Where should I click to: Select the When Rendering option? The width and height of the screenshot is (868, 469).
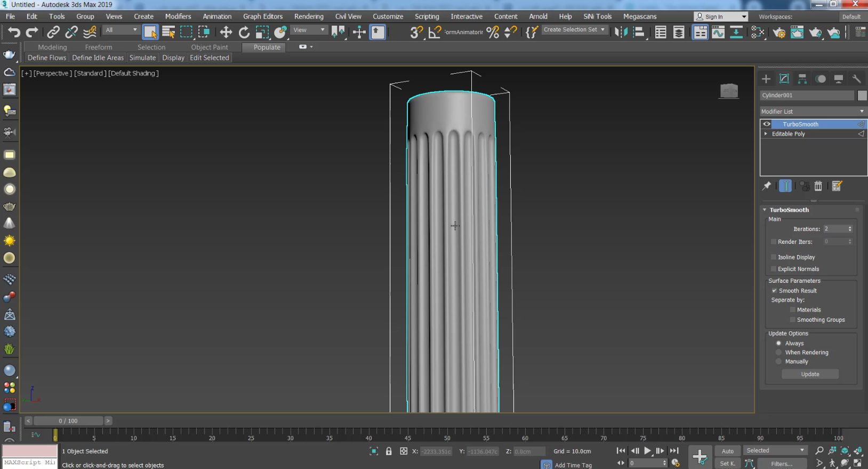pyautogui.click(x=779, y=352)
